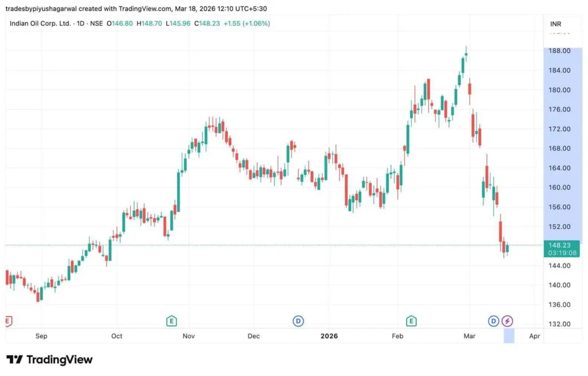Expand the INR currency selector
This screenshot has width=588, height=376.
[x=556, y=24]
